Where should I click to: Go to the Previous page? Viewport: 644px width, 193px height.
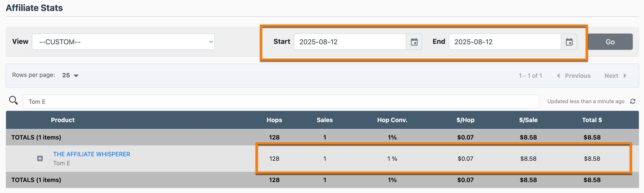tap(574, 76)
